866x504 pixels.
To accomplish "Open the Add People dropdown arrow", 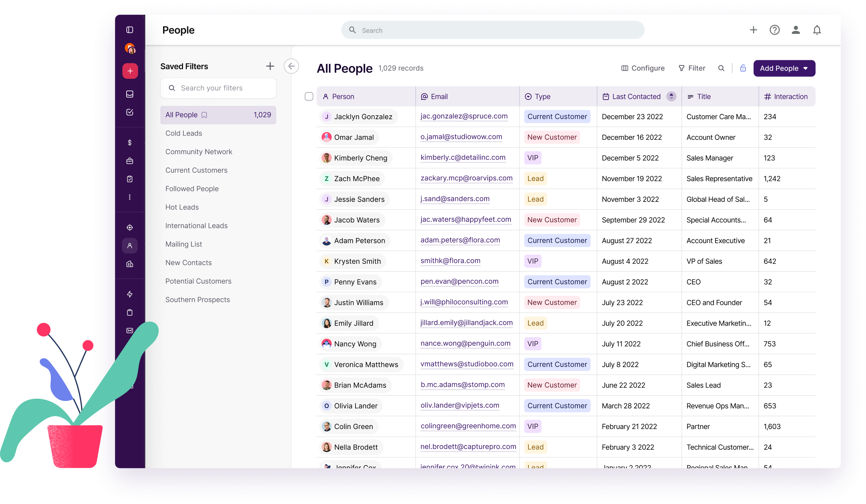I will click(806, 68).
